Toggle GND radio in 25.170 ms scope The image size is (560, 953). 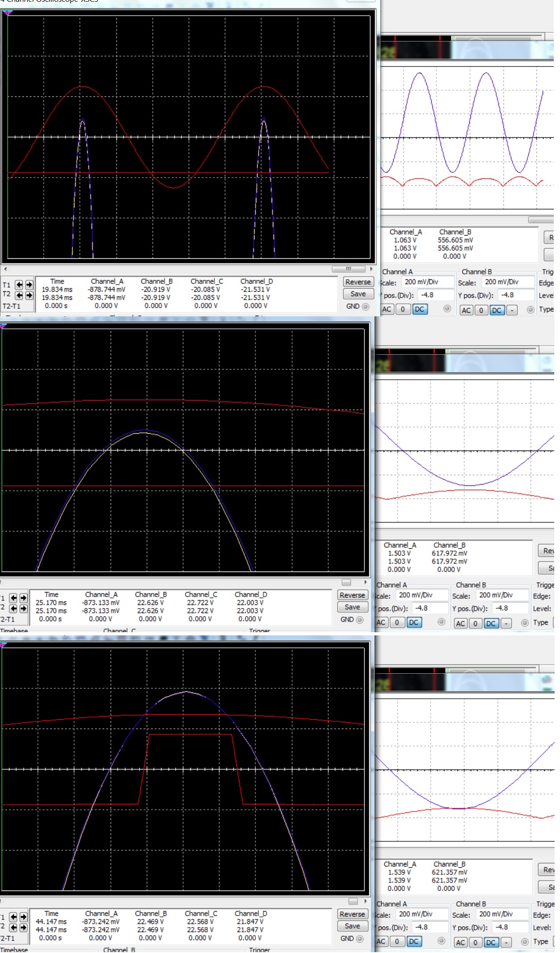click(x=360, y=620)
